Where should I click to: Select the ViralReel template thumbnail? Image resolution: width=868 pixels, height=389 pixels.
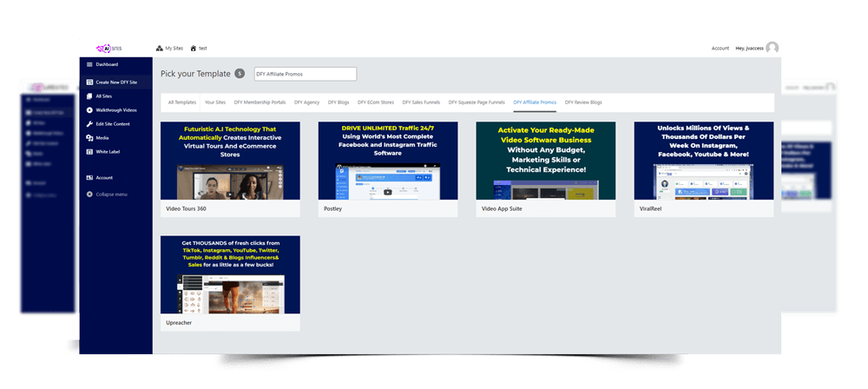(x=704, y=161)
